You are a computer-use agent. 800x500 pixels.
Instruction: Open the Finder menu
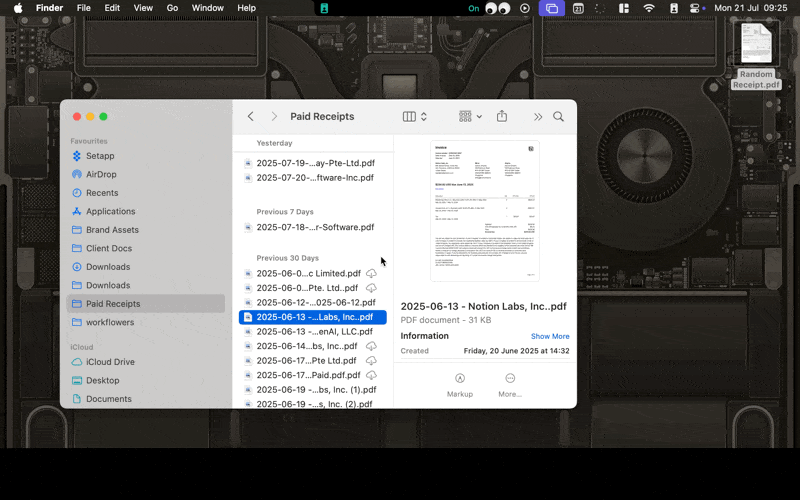49,8
